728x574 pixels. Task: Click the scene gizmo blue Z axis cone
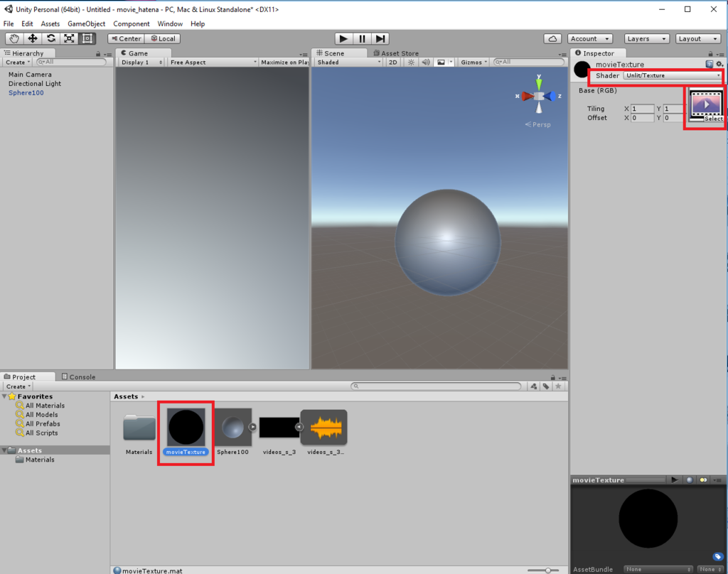pyautogui.click(x=550, y=96)
